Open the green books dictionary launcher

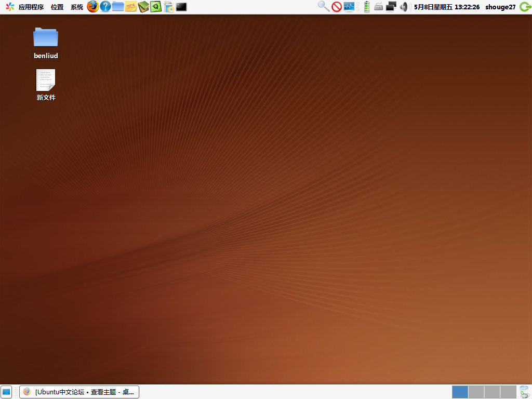coord(143,6)
